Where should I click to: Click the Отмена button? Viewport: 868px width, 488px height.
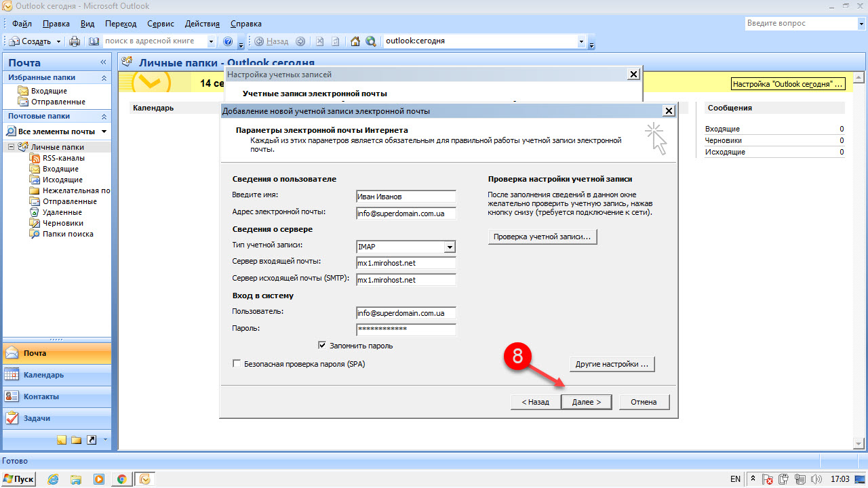point(644,402)
